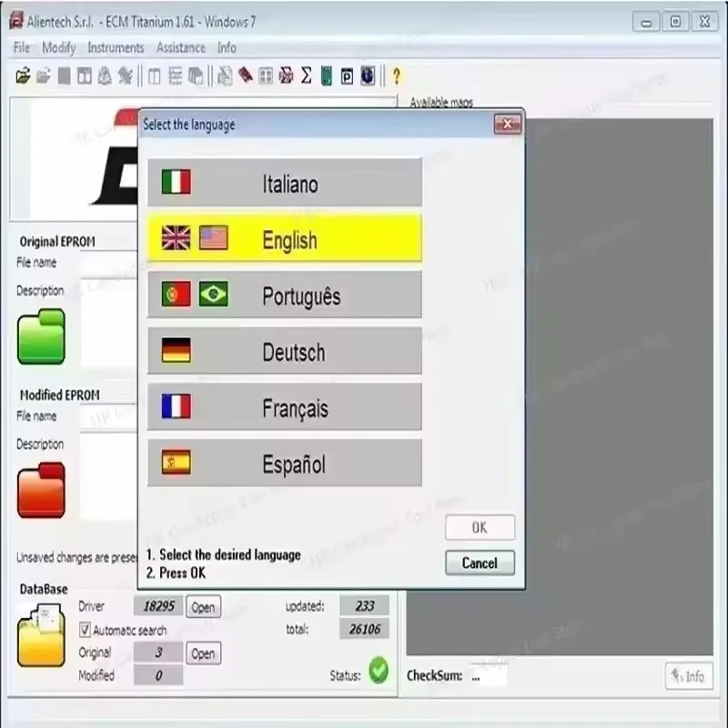Click the Info panel at bottom right
The height and width of the screenshot is (728, 728).
coord(690,675)
